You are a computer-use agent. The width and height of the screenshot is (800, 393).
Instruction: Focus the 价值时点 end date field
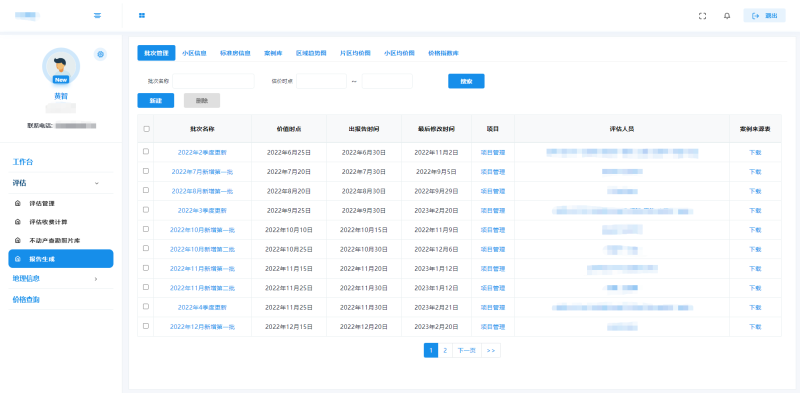[x=387, y=81]
